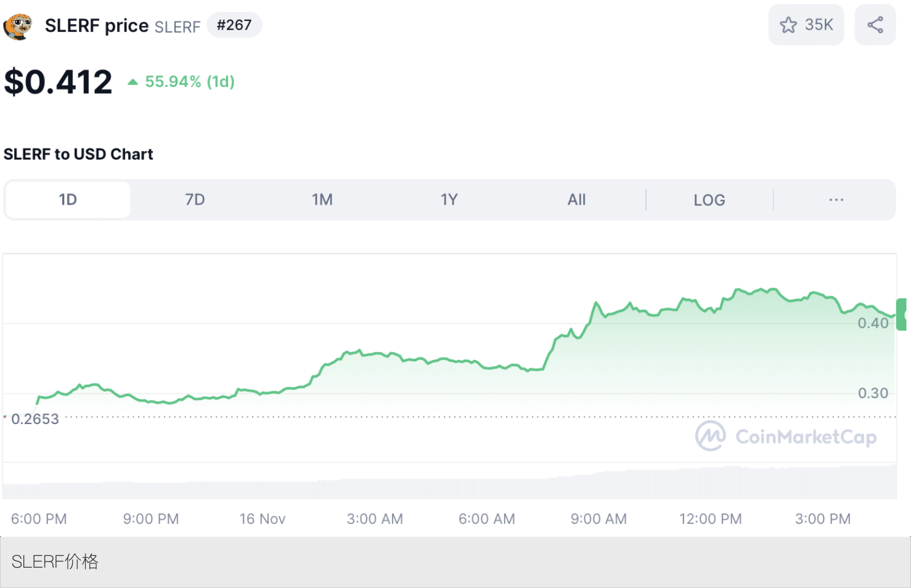The height and width of the screenshot is (588, 911).
Task: Click the SLERF to USD Chart heading
Action: (78, 154)
